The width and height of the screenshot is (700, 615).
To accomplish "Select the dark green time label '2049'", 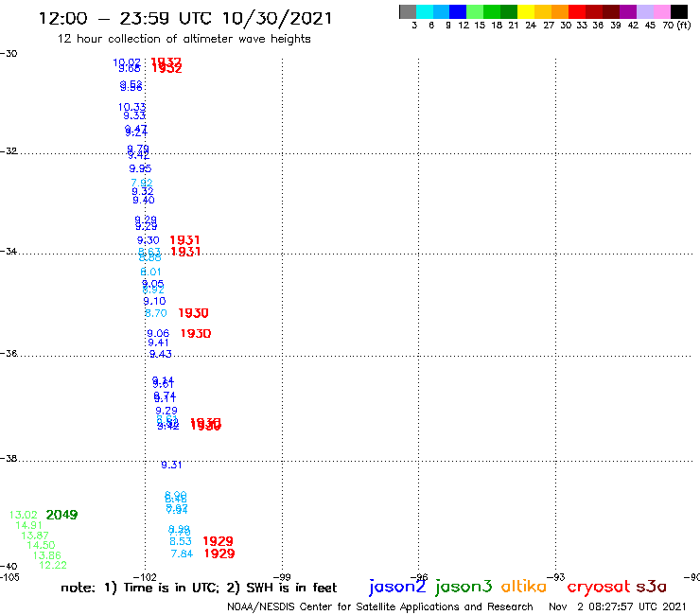I will point(61,515).
